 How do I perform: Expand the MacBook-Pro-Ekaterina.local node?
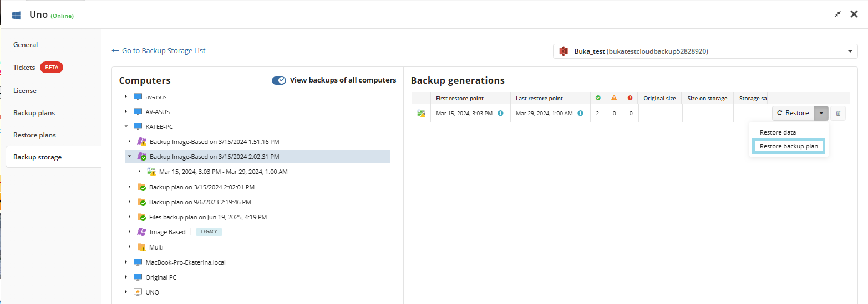click(x=126, y=262)
